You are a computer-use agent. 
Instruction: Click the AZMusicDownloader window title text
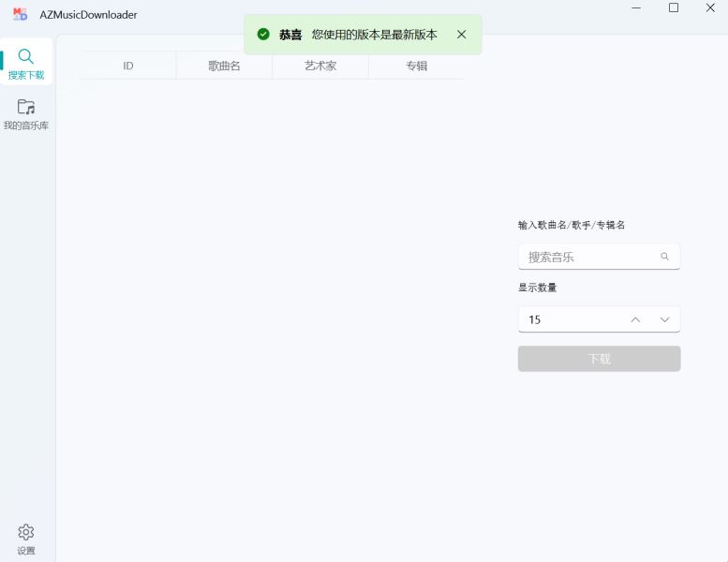(88, 15)
